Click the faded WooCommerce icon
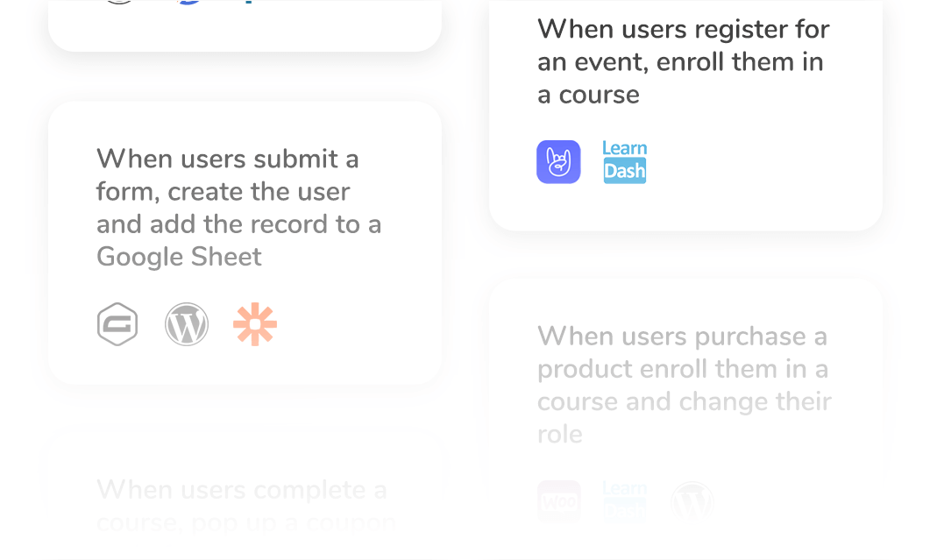The height and width of the screenshot is (560, 937). (x=558, y=502)
